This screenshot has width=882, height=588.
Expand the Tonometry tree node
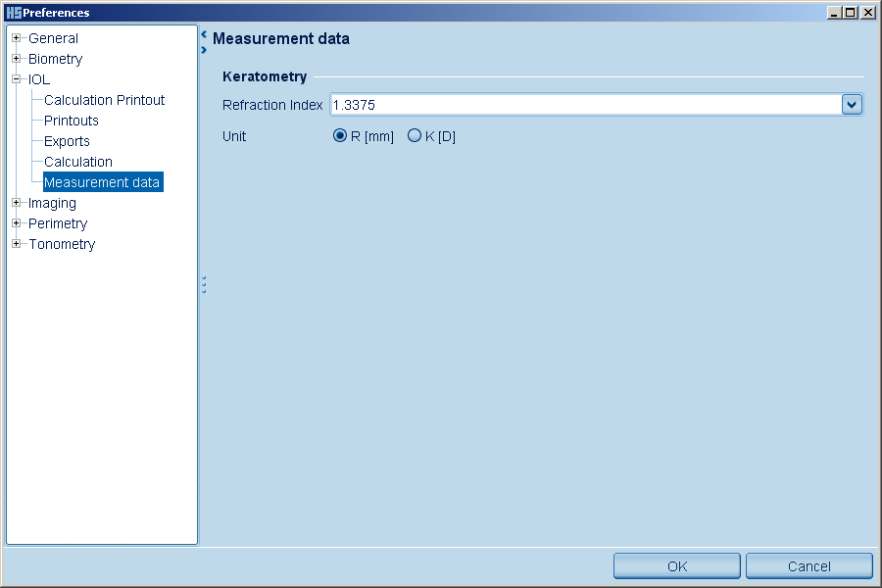coord(17,244)
